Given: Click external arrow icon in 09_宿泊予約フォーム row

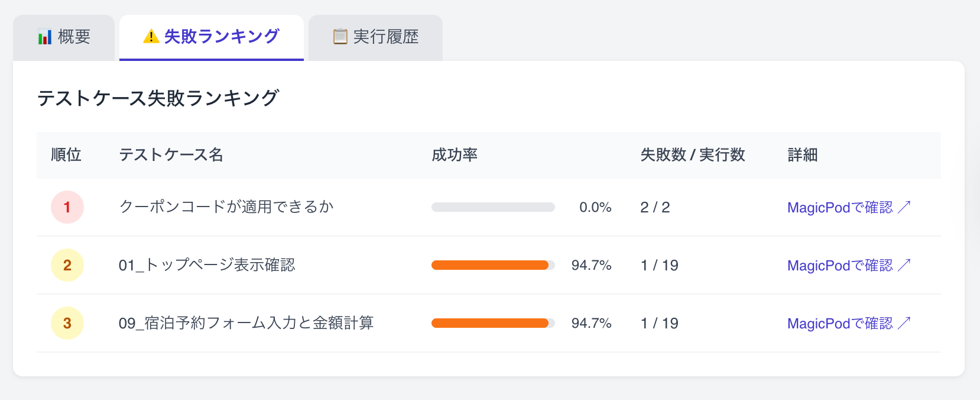Looking at the screenshot, I should tap(904, 323).
